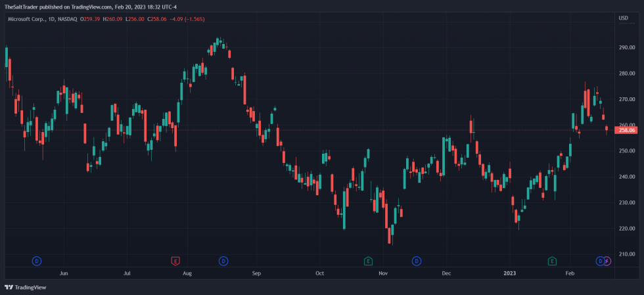Click the Aug label on the time axis
The image size is (644, 295).
tap(187, 272)
